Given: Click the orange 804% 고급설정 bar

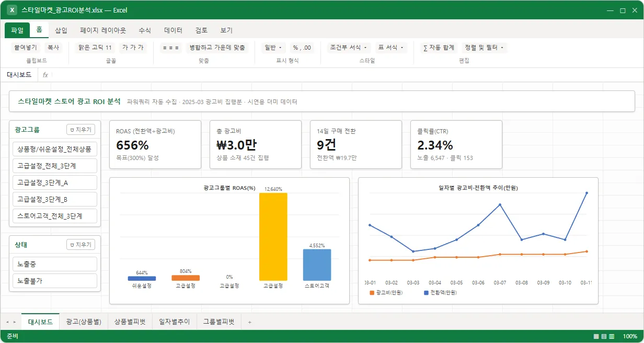Looking at the screenshot, I should pos(185,278).
